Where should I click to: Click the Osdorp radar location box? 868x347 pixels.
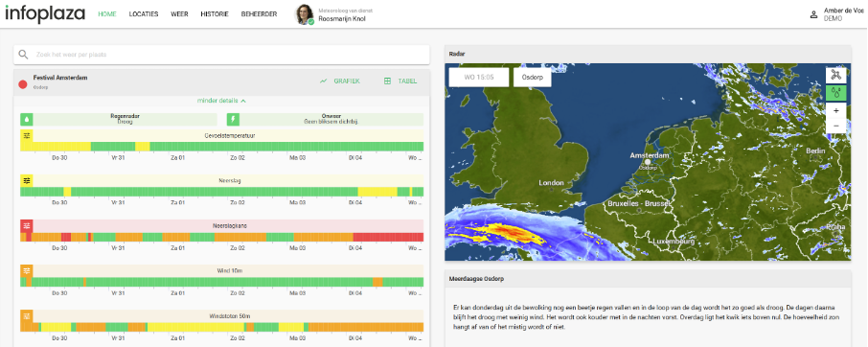pyautogui.click(x=532, y=78)
